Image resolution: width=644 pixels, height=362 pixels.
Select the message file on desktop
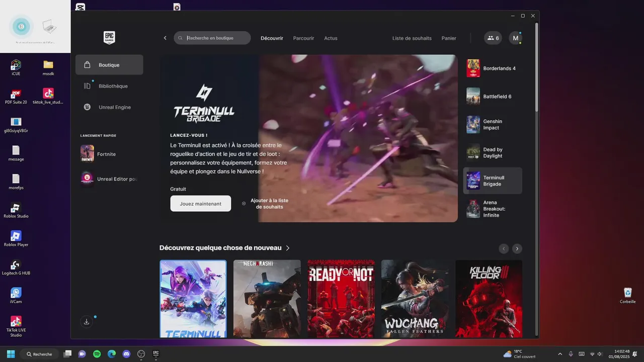16,154
